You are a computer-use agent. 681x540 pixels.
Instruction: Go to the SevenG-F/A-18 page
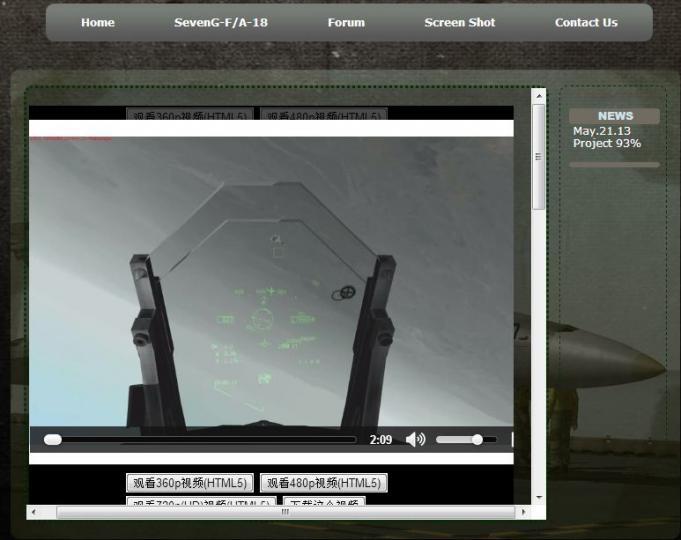221,22
